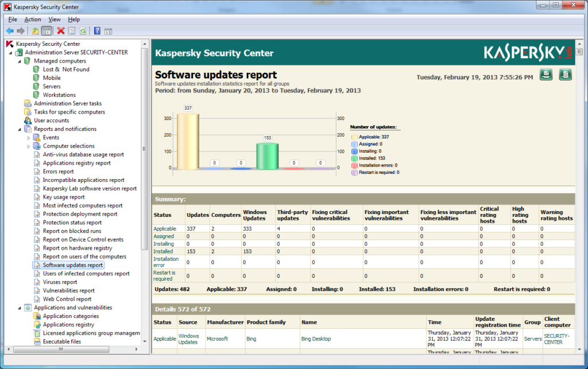Select the Mobile group
The width and height of the screenshot is (588, 369).
(52, 78)
